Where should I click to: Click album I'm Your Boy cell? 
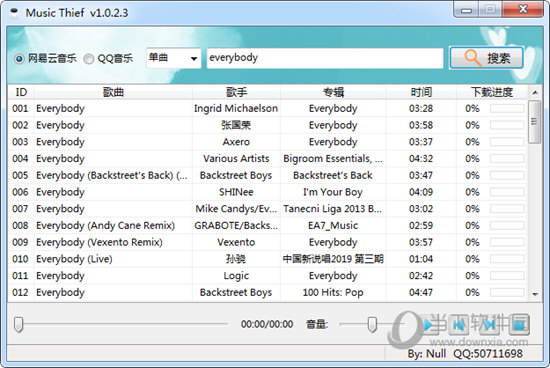[x=333, y=192]
